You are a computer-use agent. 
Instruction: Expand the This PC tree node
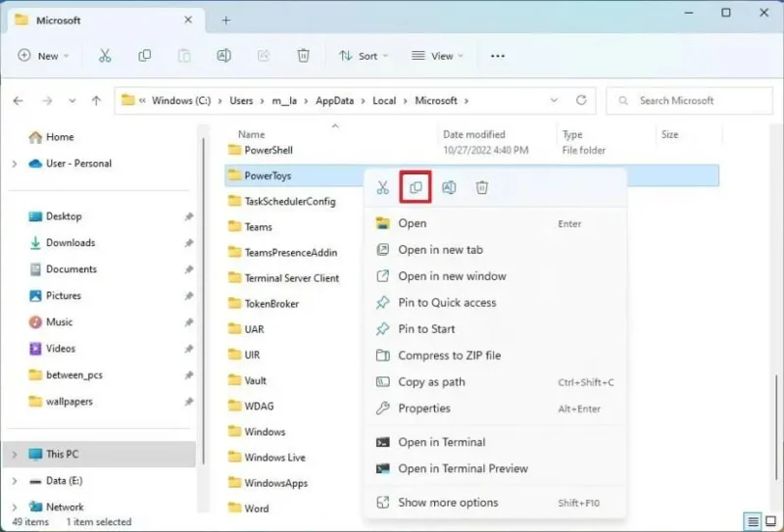(x=15, y=454)
